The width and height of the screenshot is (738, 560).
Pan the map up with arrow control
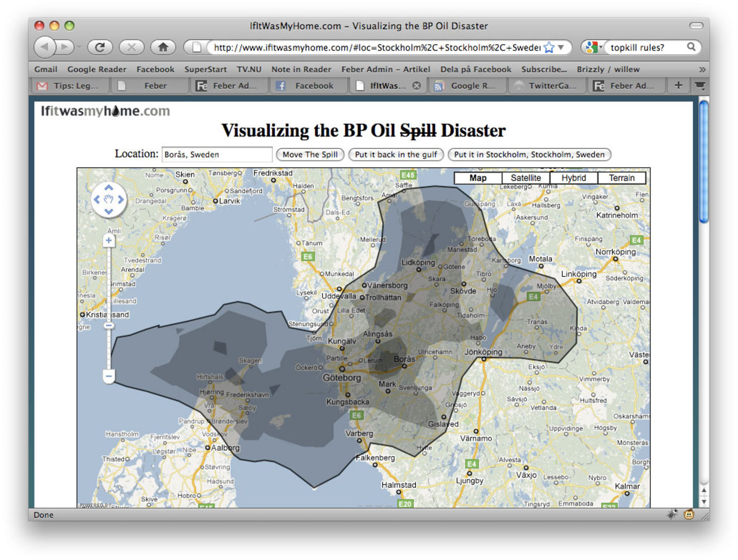tap(108, 188)
